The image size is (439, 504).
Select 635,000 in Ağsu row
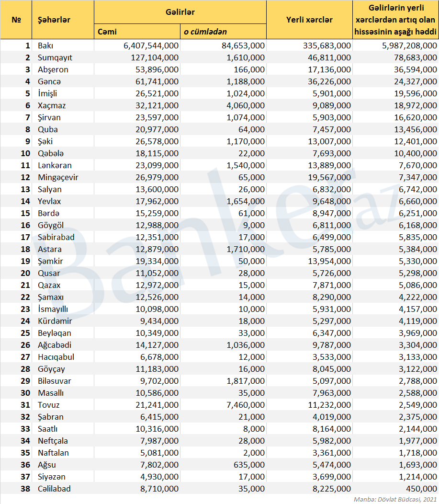[249, 465]
